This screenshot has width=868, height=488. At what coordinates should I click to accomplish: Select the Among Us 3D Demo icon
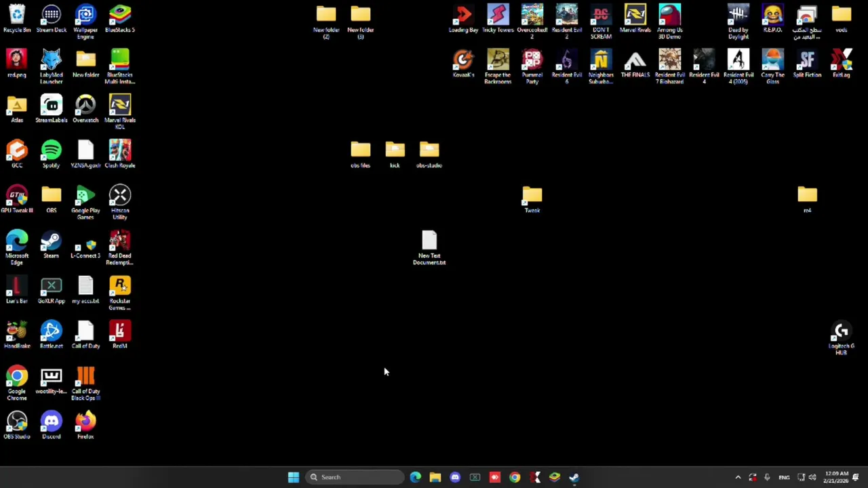click(x=669, y=21)
